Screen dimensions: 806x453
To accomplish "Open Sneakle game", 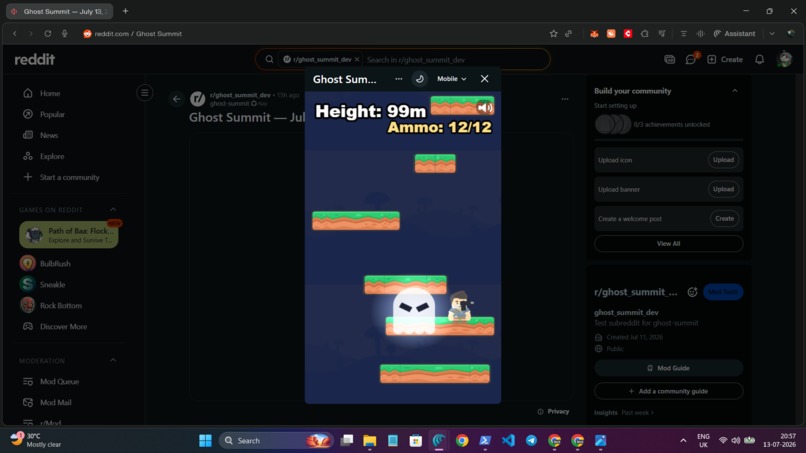I will 52,284.
